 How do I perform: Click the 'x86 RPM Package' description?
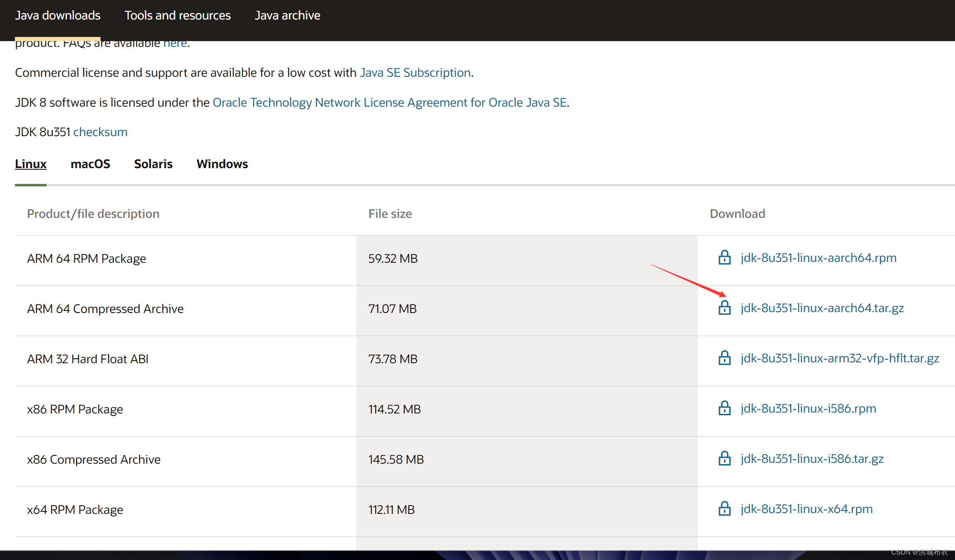point(75,409)
